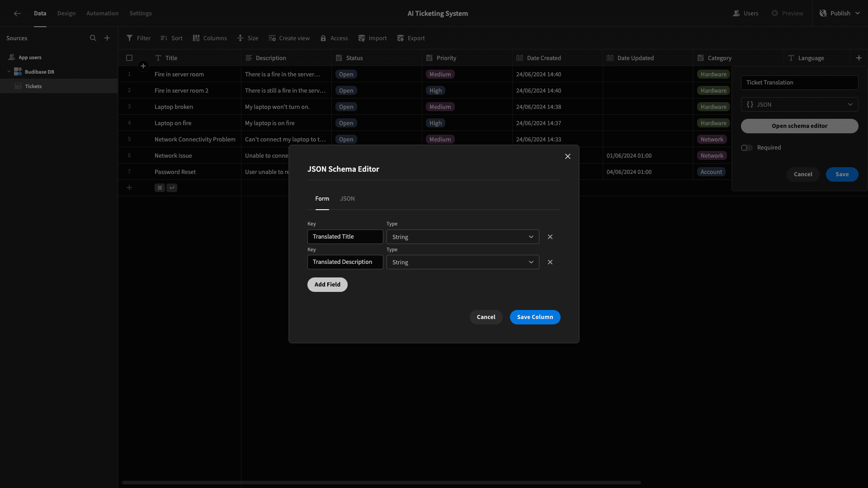Click Open schema editor button
The height and width of the screenshot is (488, 868).
pyautogui.click(x=799, y=126)
